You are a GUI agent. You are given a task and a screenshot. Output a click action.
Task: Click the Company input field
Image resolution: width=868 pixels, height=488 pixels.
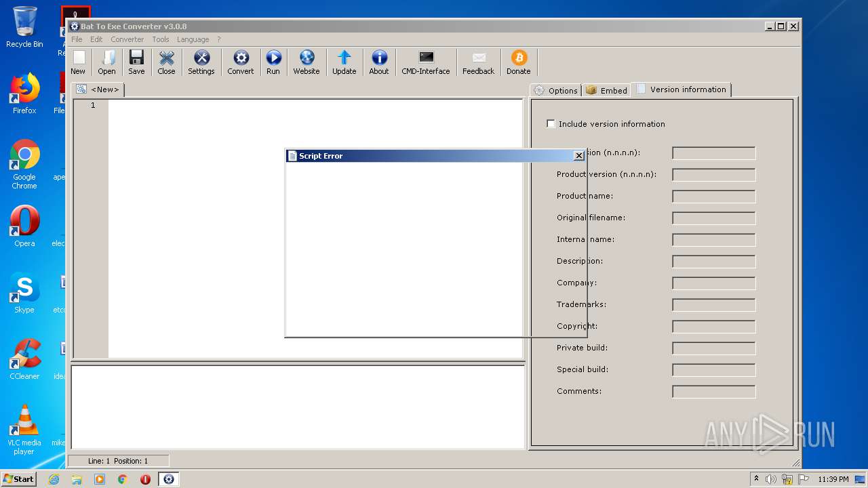pos(713,283)
